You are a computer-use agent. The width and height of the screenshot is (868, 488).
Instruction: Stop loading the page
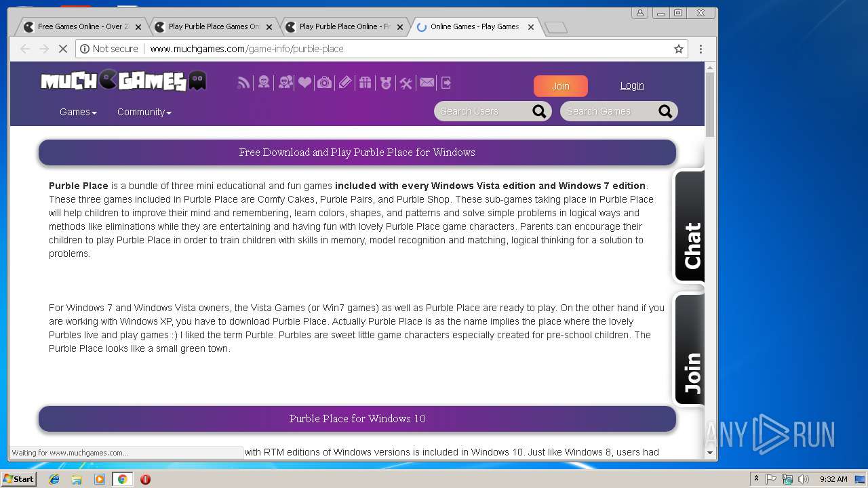pyautogui.click(x=62, y=49)
